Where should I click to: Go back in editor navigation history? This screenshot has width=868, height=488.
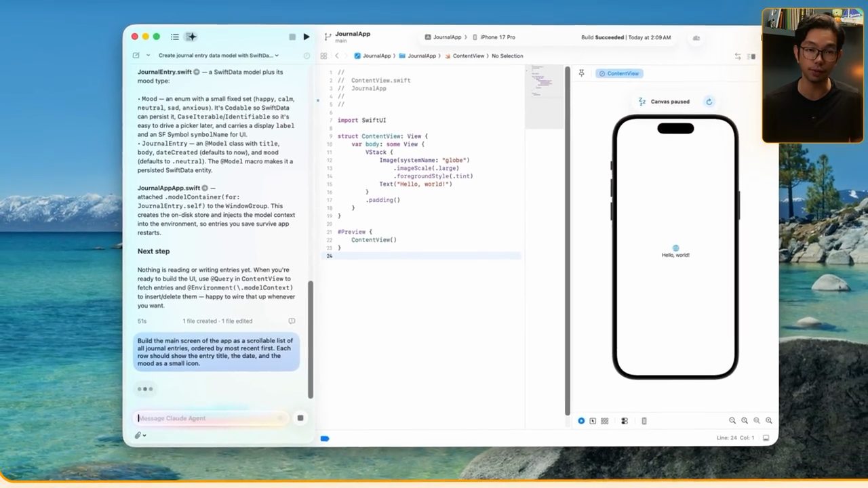point(336,56)
